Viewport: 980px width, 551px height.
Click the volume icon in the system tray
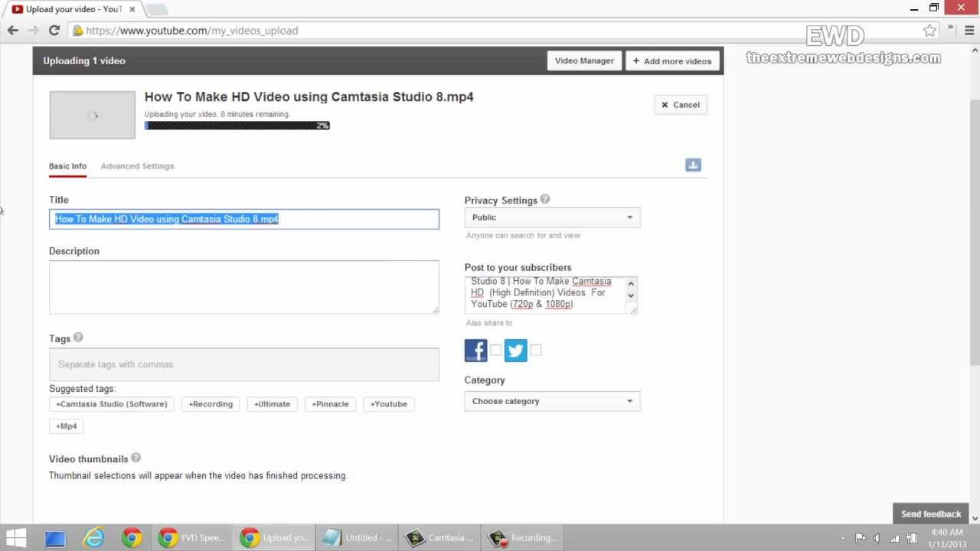(877, 538)
